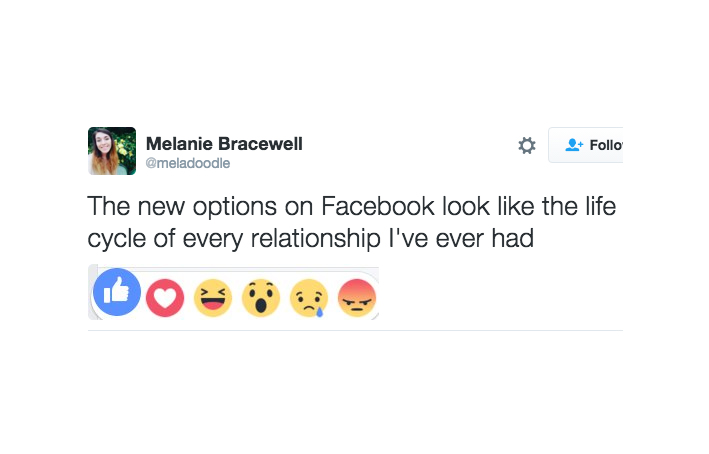Click the Melanie Bracewell display name
The height and width of the screenshot is (454, 709).
[224, 144]
